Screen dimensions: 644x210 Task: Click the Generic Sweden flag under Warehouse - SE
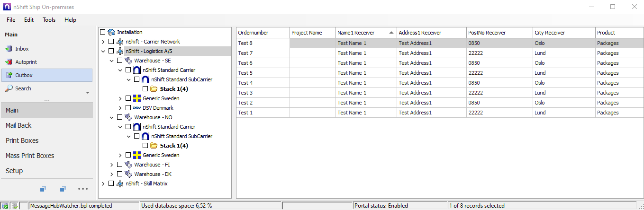pos(137,98)
